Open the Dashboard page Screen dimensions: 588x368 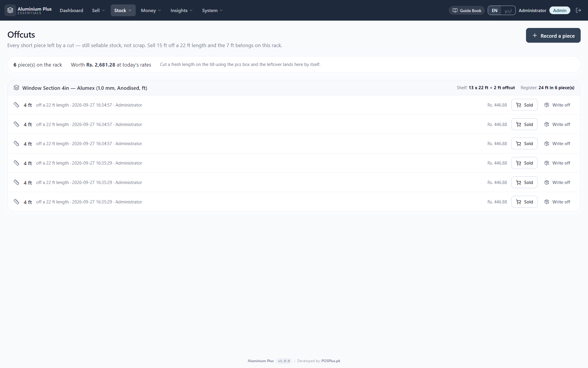(71, 10)
